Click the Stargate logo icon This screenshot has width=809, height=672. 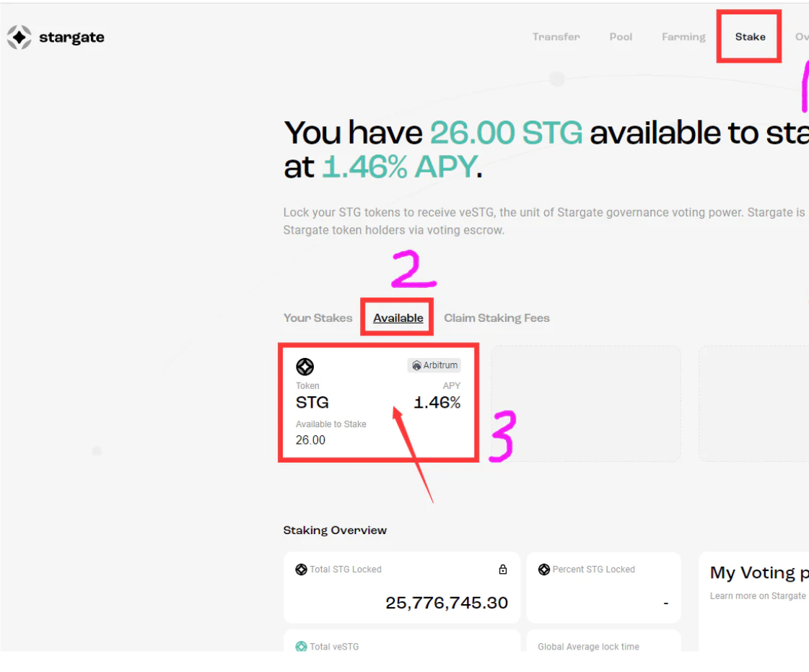click(x=19, y=37)
